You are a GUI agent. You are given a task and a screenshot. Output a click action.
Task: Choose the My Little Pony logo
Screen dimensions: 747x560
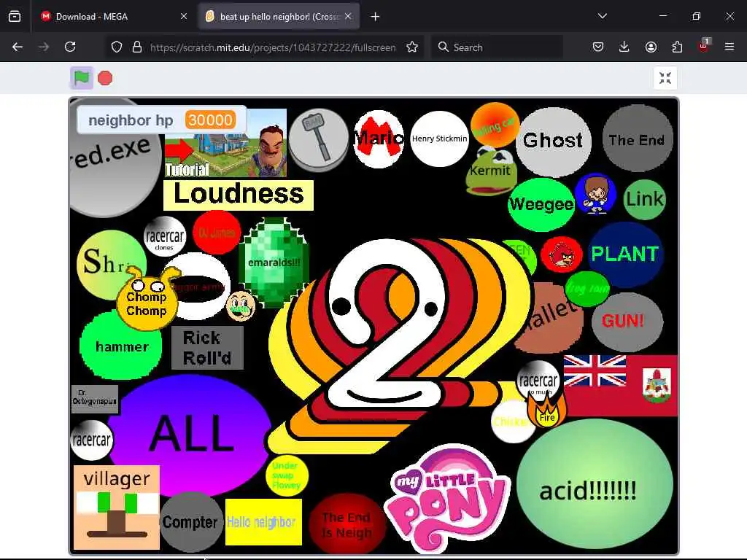point(448,497)
